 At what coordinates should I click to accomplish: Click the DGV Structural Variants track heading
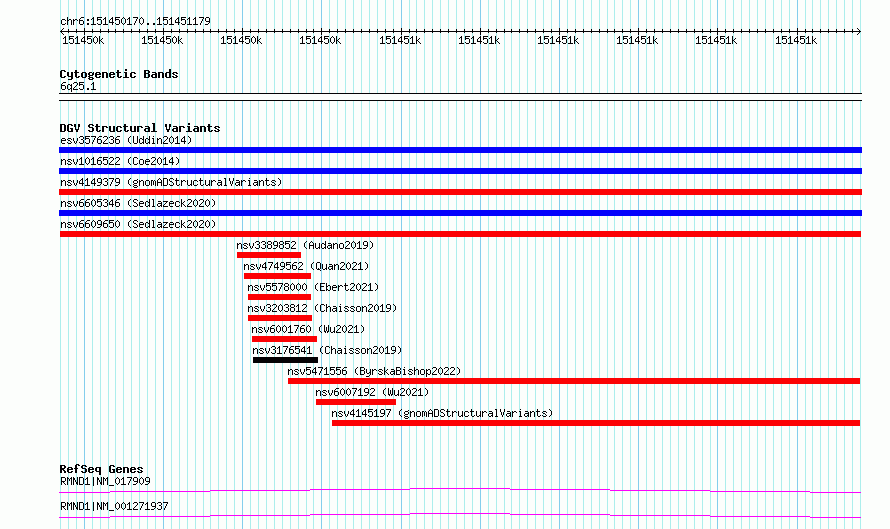140,128
